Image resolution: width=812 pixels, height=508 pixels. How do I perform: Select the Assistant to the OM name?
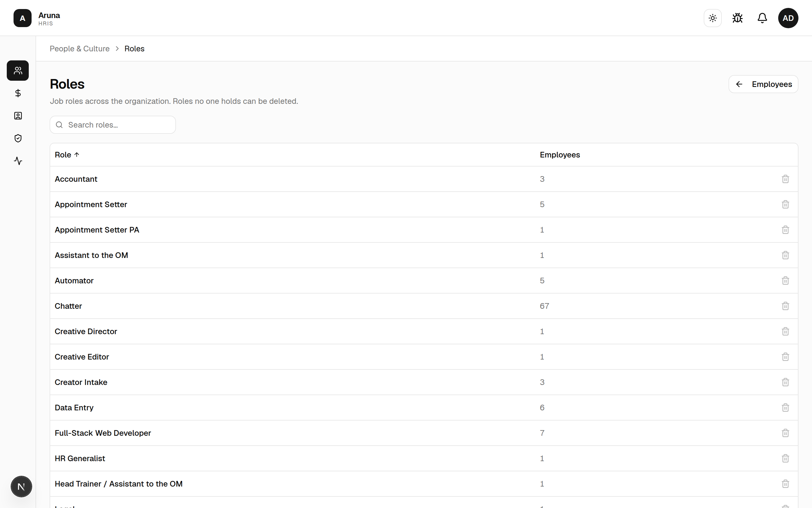[91, 255]
